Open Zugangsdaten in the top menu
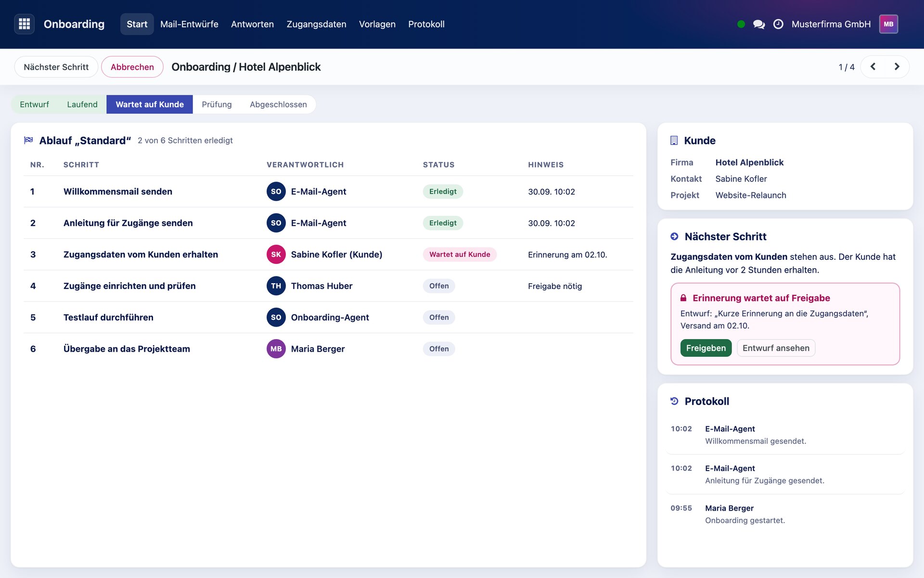This screenshot has width=924, height=578. (316, 24)
